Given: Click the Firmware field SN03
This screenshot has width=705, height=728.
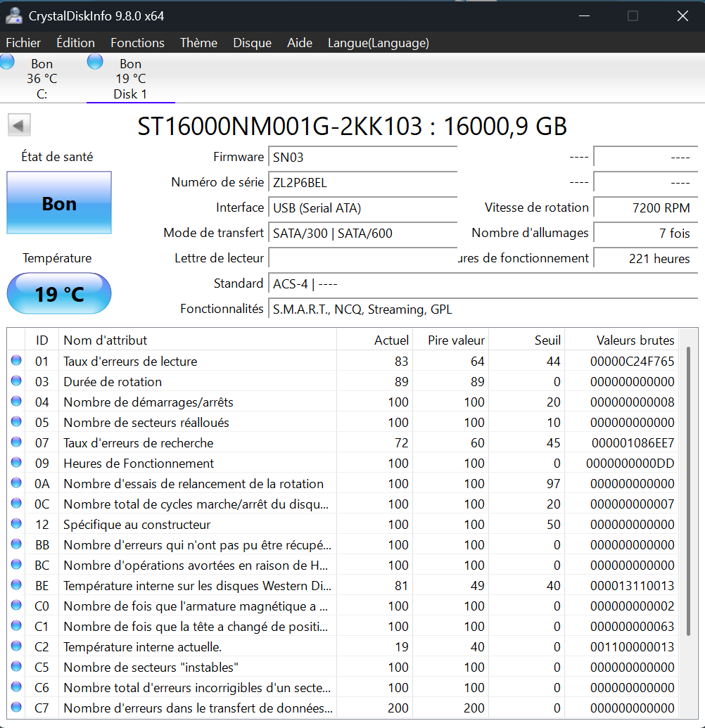Looking at the screenshot, I should pyautogui.click(x=363, y=158).
